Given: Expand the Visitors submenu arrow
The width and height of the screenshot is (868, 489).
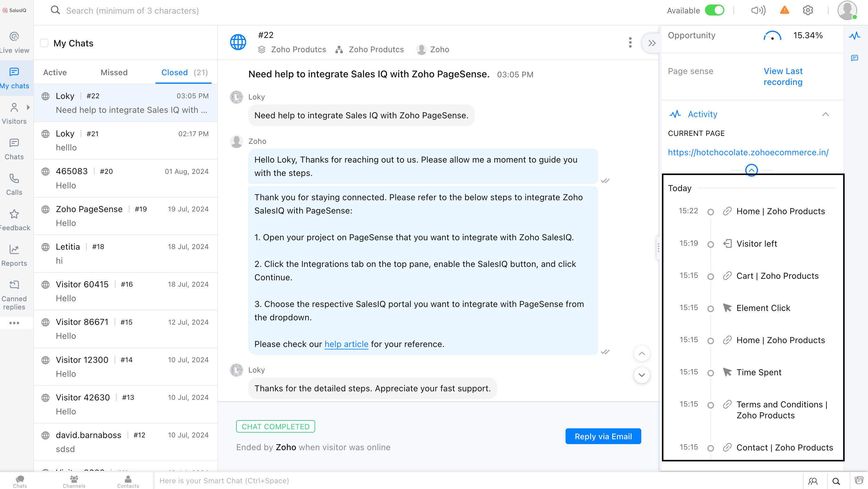Looking at the screenshot, I should (x=28, y=107).
